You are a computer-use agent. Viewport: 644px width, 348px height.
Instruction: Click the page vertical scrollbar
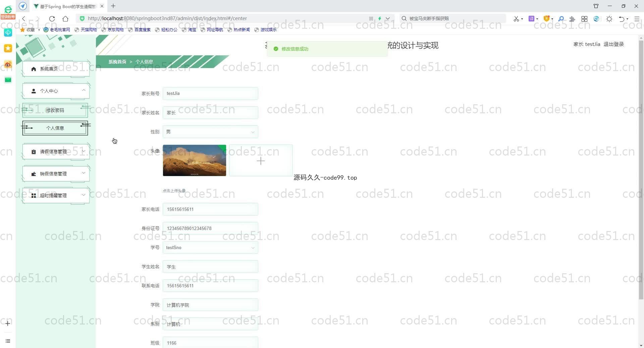pos(641,168)
